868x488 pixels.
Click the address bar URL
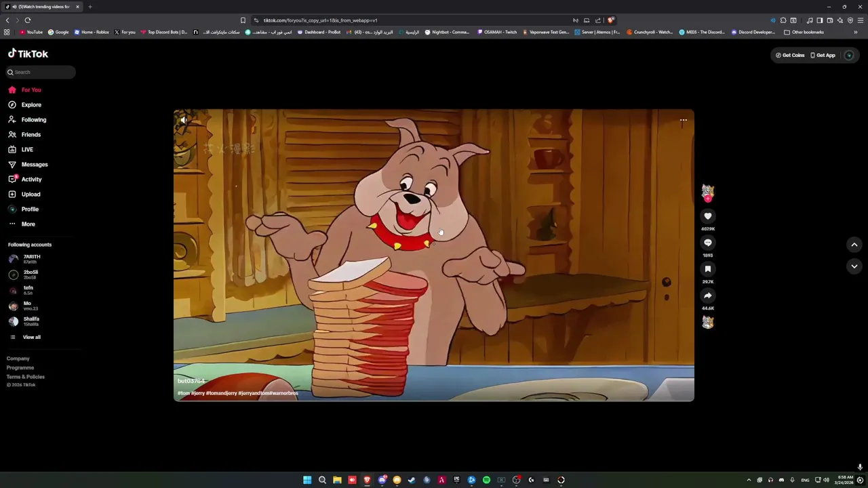[x=320, y=20]
